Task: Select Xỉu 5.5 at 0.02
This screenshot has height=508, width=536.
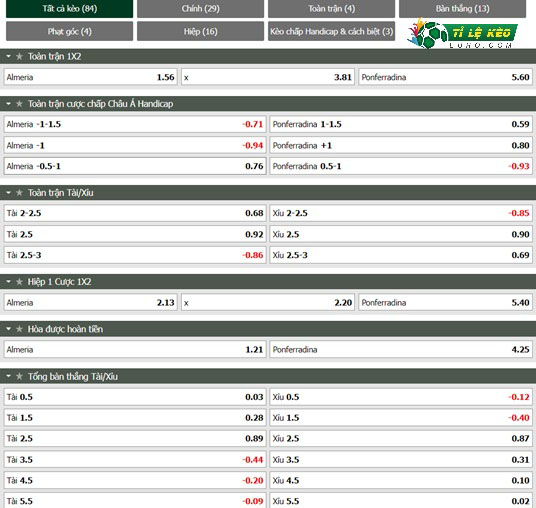Action: click(x=401, y=500)
